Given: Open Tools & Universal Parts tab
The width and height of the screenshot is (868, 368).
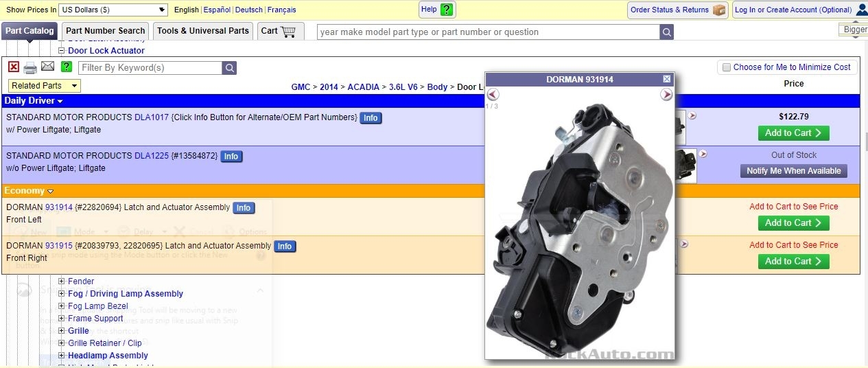Looking at the screenshot, I should click(x=202, y=31).
